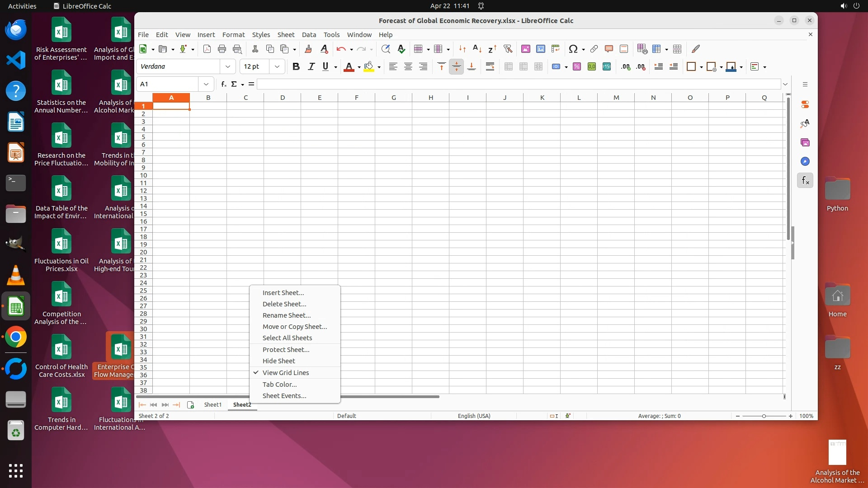Expand the Verdana font name dropdown
The image size is (868, 488).
tap(228, 67)
